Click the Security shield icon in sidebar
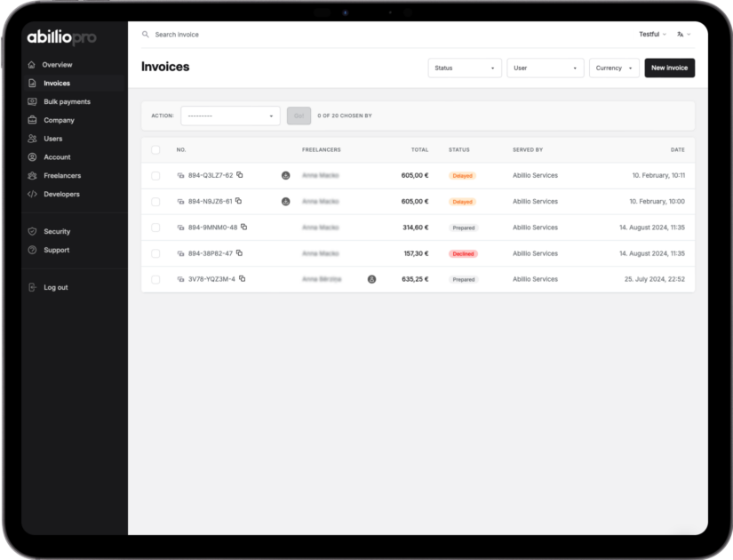The height and width of the screenshot is (560, 733). pos(32,231)
